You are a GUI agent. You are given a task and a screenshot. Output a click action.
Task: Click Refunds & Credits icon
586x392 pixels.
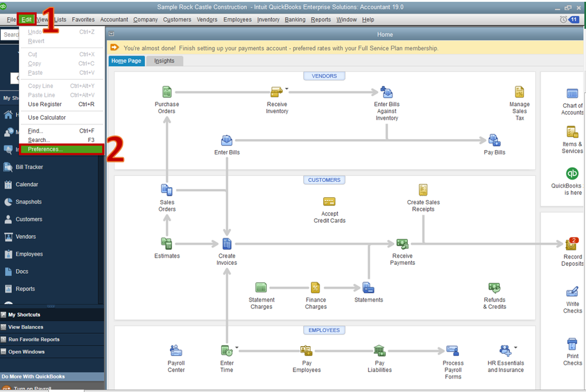click(x=494, y=288)
